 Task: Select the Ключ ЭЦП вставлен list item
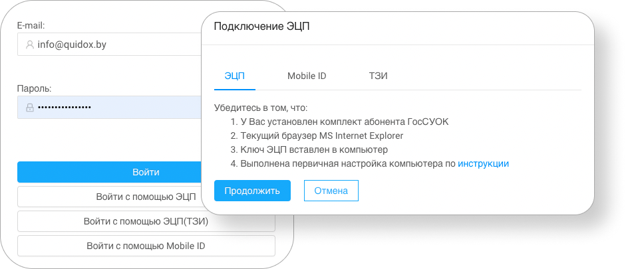[x=309, y=149]
